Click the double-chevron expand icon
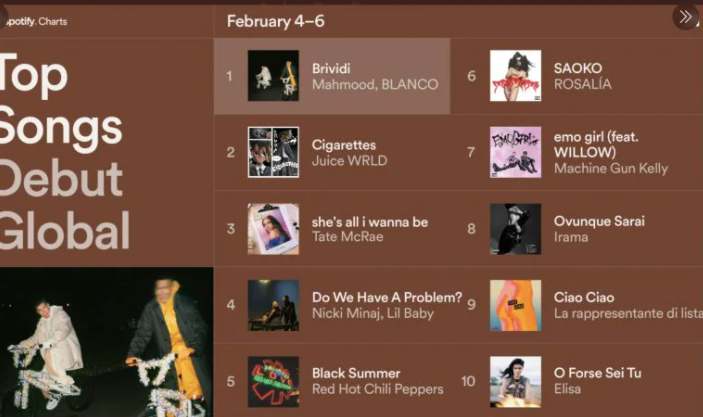The image size is (703, 417). 685,17
